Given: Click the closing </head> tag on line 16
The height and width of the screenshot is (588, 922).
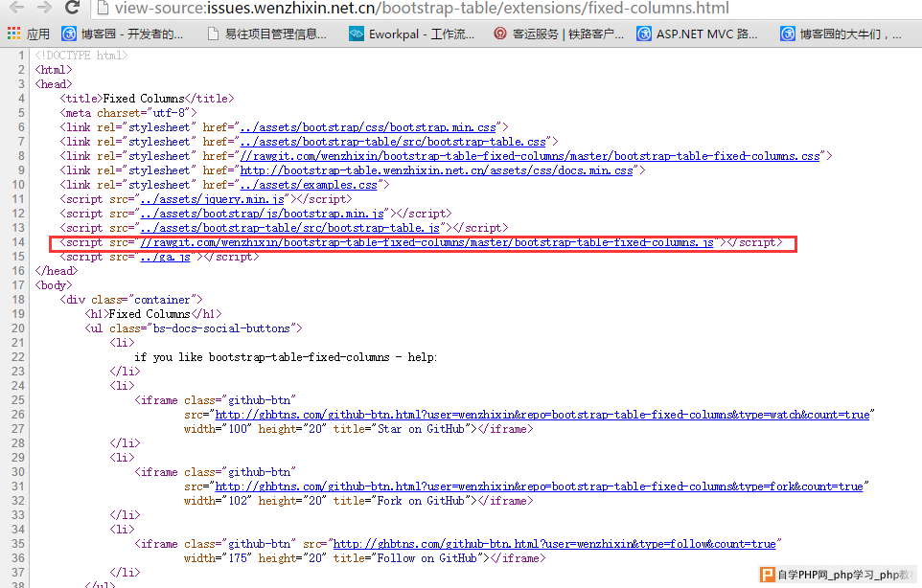Looking at the screenshot, I should click(57, 271).
